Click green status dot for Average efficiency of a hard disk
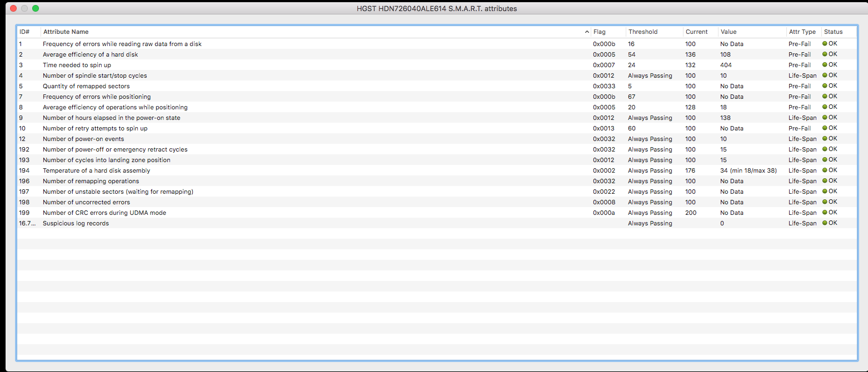The height and width of the screenshot is (372, 868). (825, 54)
